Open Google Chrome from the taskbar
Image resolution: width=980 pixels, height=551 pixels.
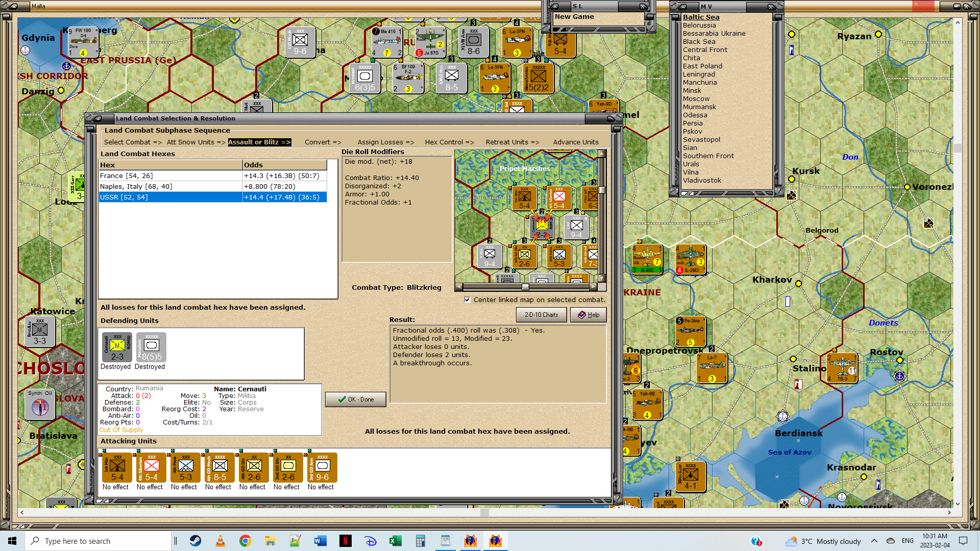click(246, 541)
